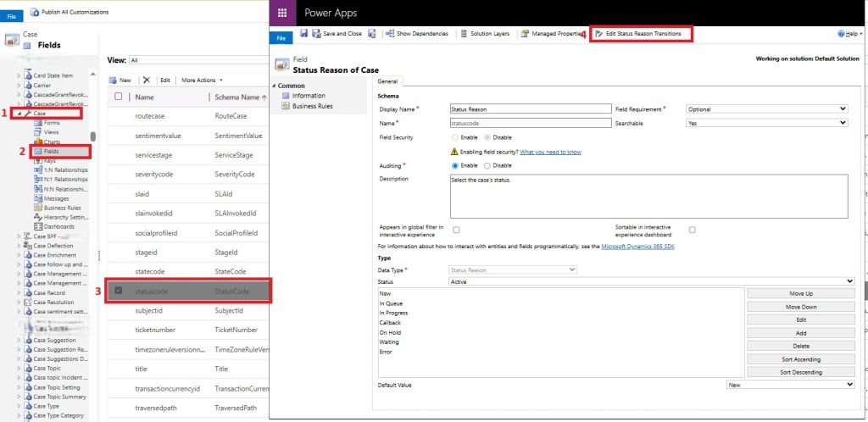Open the More Actions menu
The image size is (868, 422).
(x=201, y=80)
